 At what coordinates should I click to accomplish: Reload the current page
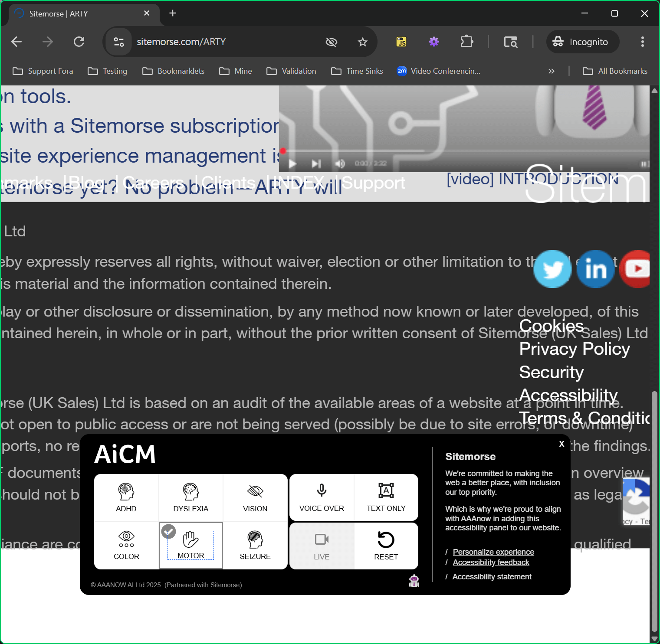click(x=79, y=42)
